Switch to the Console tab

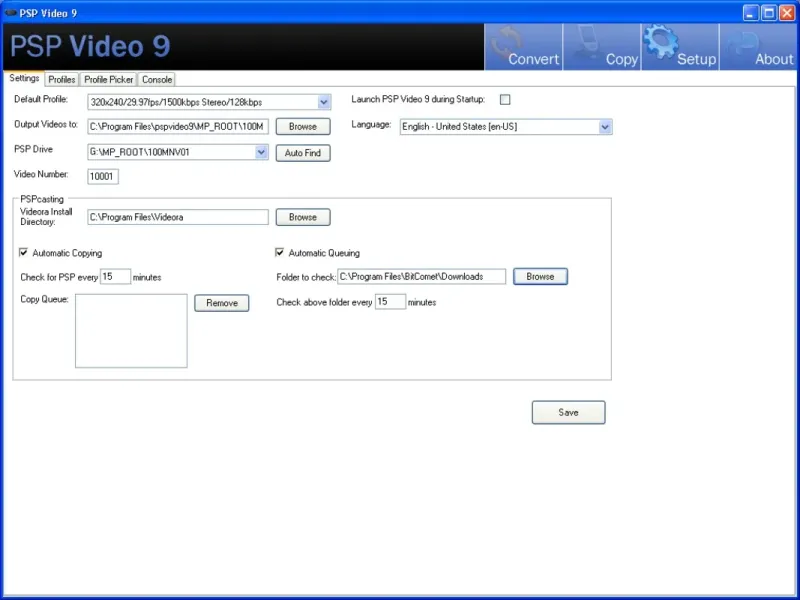(157, 80)
